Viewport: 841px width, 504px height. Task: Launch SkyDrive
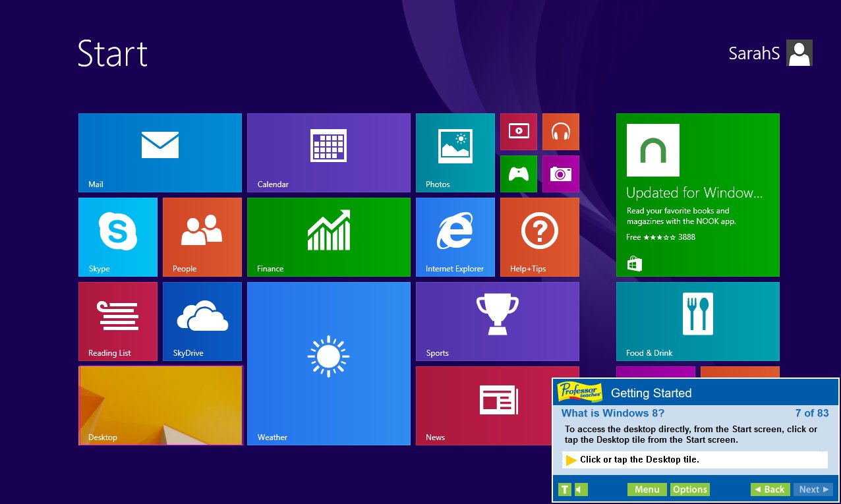[202, 321]
